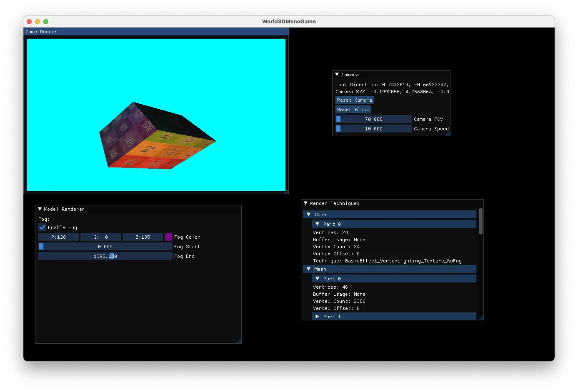Click the Fog: label
This screenshot has height=392, width=578.
(44, 219)
